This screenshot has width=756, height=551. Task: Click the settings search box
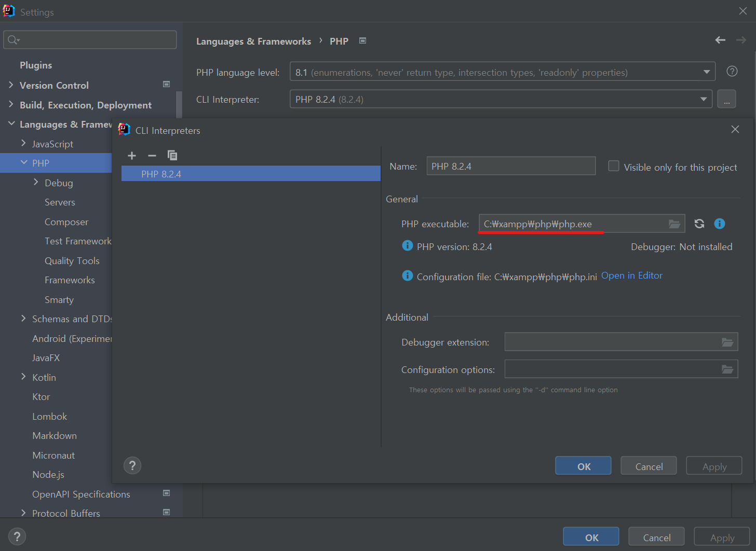[90, 40]
